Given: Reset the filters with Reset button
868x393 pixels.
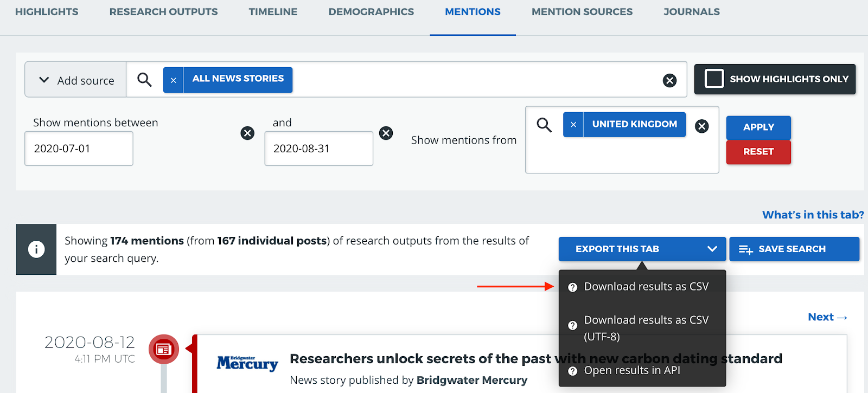Looking at the screenshot, I should tap(758, 152).
